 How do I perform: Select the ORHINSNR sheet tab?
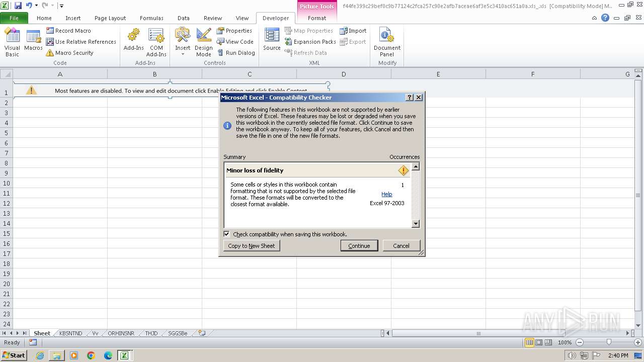(x=121, y=333)
